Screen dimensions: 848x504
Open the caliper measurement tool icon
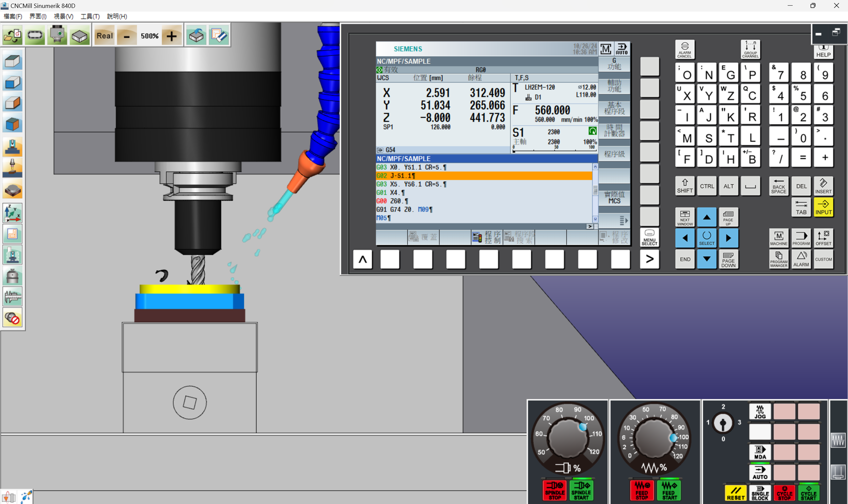[13, 296]
